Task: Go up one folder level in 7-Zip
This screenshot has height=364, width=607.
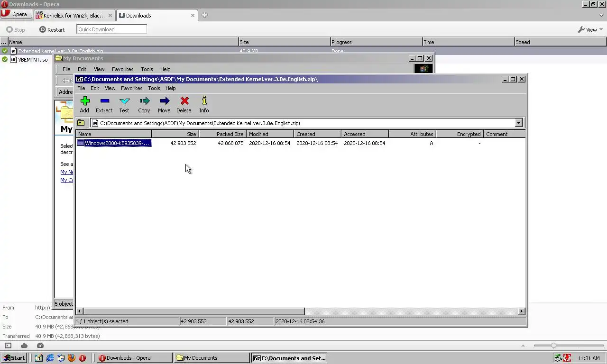Action: (x=81, y=123)
